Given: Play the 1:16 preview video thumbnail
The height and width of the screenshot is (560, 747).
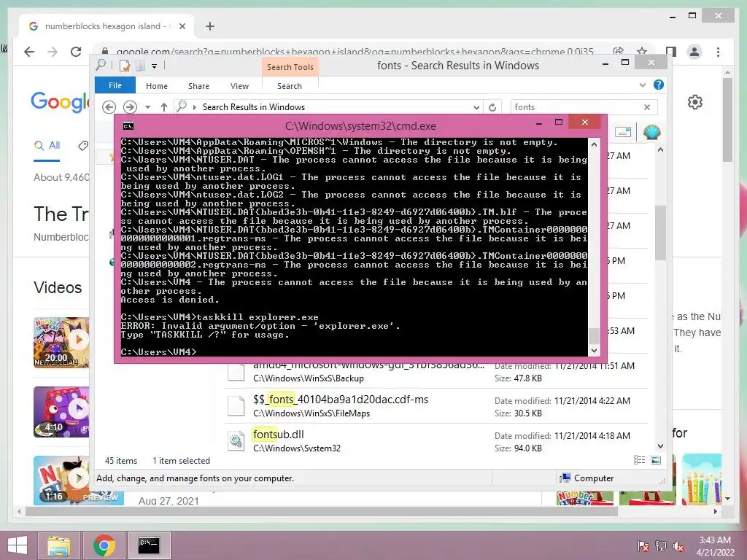Looking at the screenshot, I should click(x=61, y=480).
